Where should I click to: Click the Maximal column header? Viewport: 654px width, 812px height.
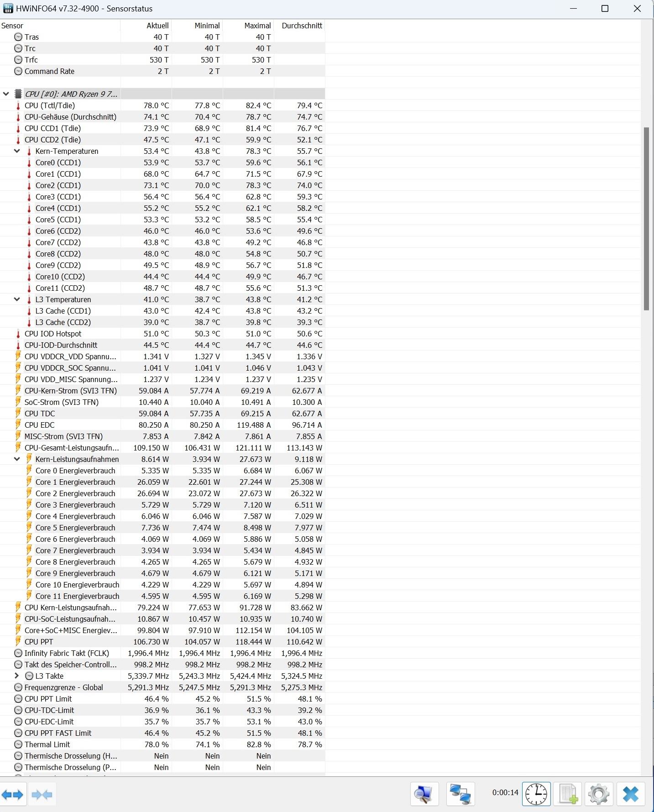pyautogui.click(x=248, y=26)
